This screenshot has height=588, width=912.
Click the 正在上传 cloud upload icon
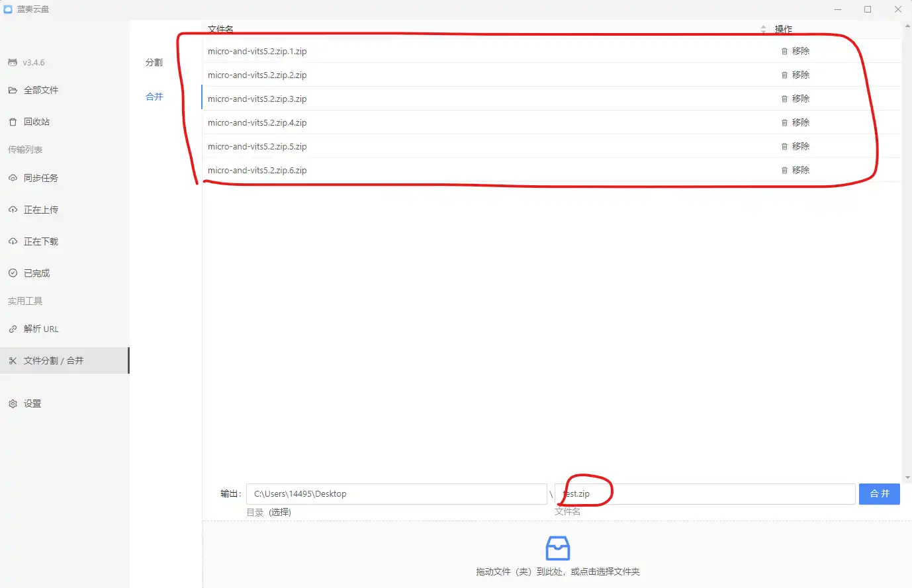click(x=13, y=210)
